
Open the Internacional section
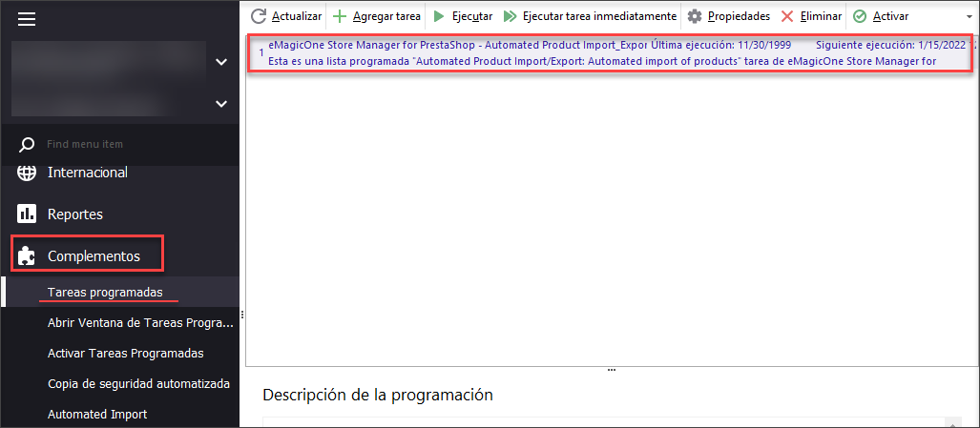tap(88, 173)
